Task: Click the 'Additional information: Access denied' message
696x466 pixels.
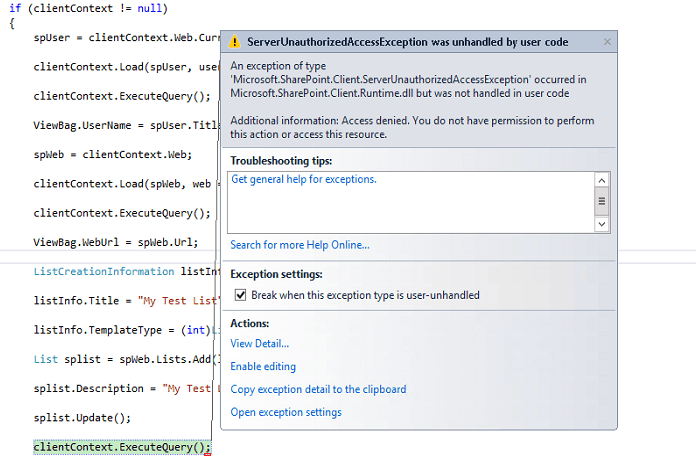Action: [x=412, y=127]
